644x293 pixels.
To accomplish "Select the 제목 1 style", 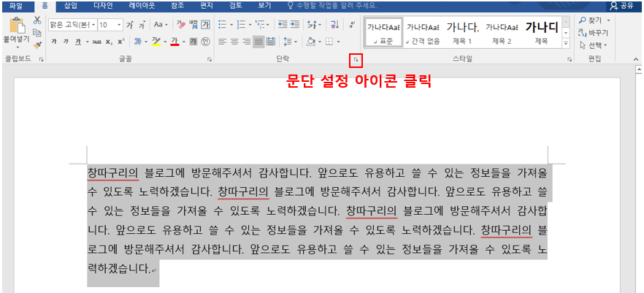I will point(462,32).
